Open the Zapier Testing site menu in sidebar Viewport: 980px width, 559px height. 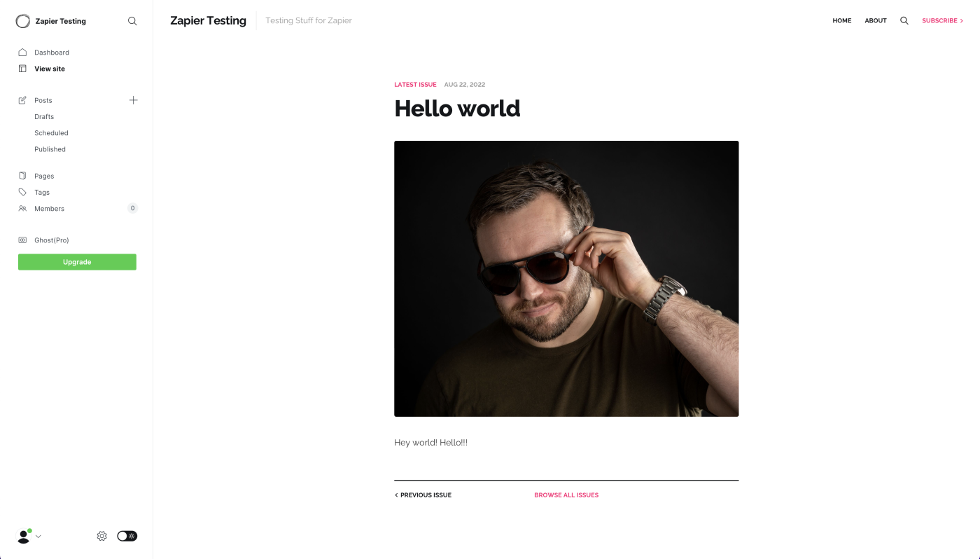[x=51, y=21]
